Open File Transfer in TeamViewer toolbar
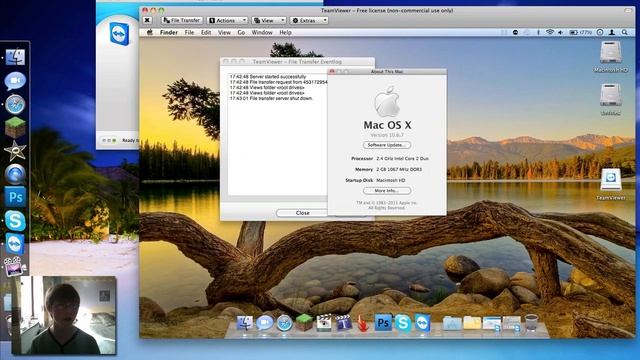The image size is (640, 360). (x=182, y=20)
